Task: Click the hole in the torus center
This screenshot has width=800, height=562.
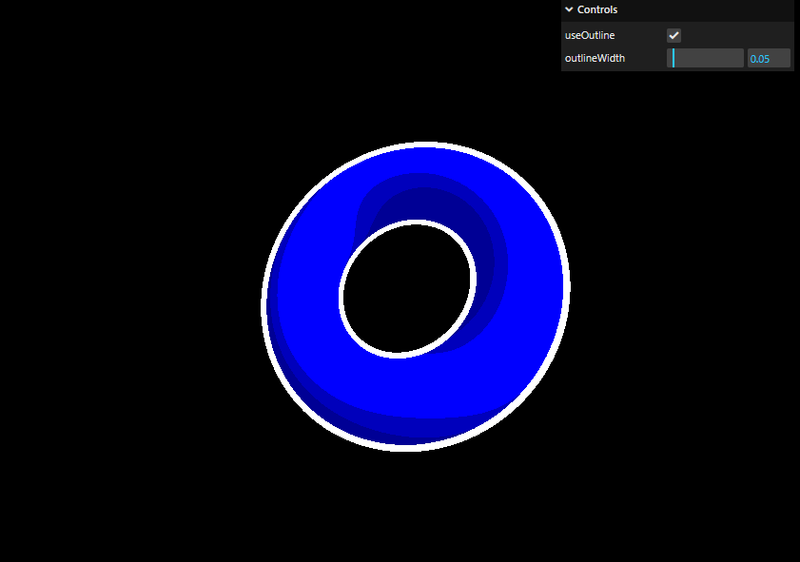Action: [x=405, y=290]
